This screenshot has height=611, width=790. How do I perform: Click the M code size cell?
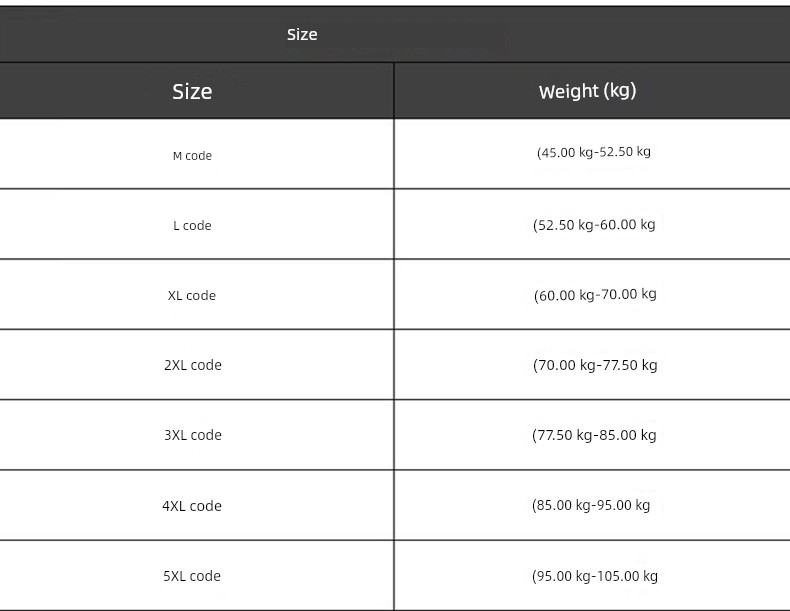[x=192, y=155]
